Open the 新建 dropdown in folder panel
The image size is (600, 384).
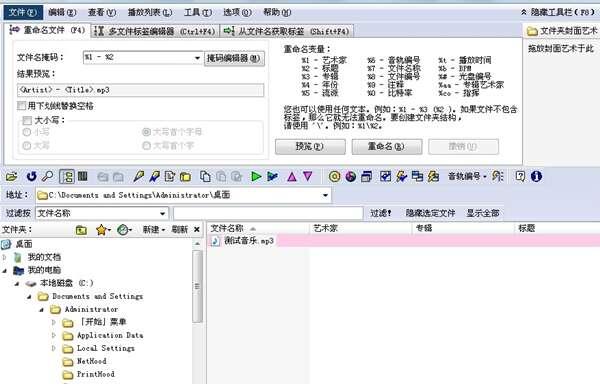(x=153, y=230)
